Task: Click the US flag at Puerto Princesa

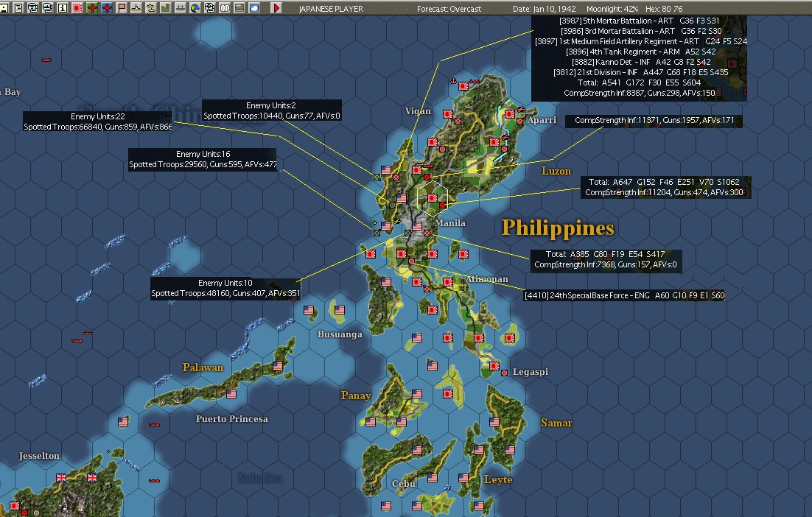Action: [231, 394]
